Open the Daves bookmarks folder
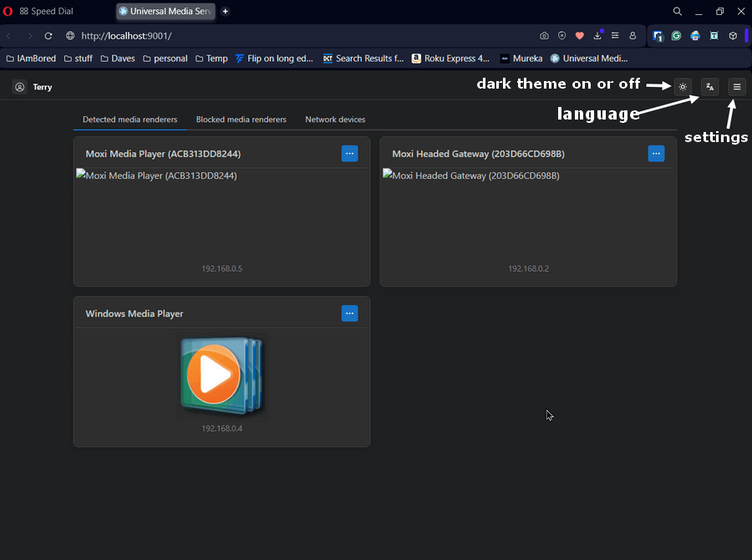Screen dimensions: 752x560 (x=118, y=59)
